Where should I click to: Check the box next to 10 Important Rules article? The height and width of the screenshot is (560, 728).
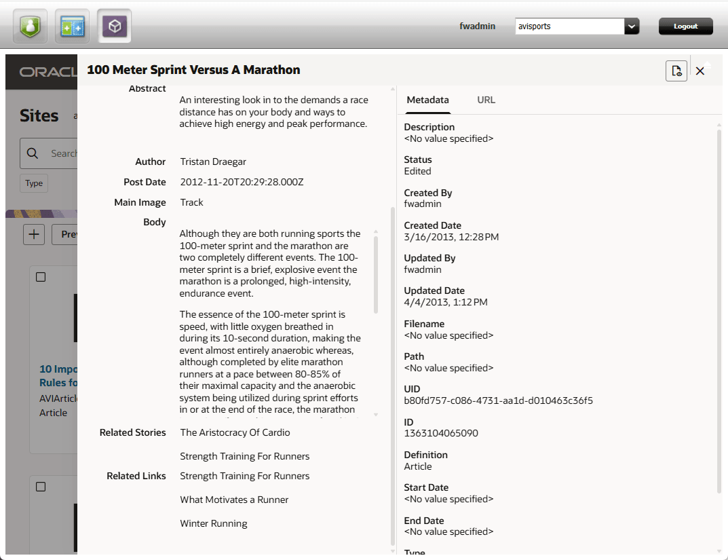(x=40, y=276)
